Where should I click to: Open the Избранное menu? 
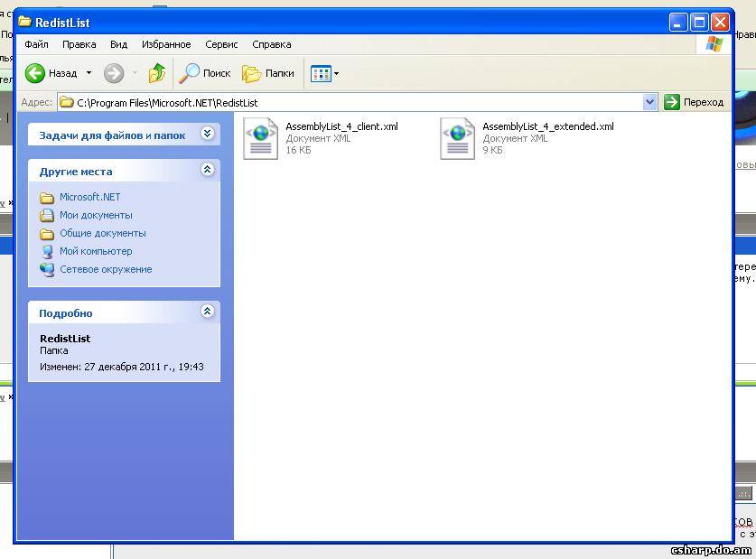pos(166,44)
